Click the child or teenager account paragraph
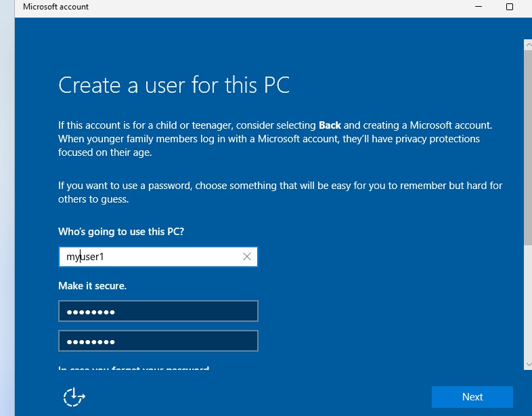 click(x=271, y=139)
